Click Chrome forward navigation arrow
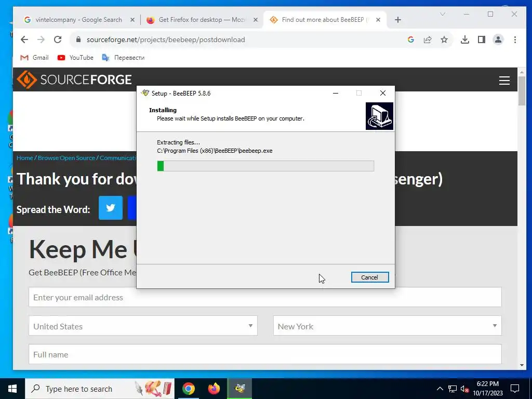Image resolution: width=532 pixels, height=399 pixels. tap(41, 39)
